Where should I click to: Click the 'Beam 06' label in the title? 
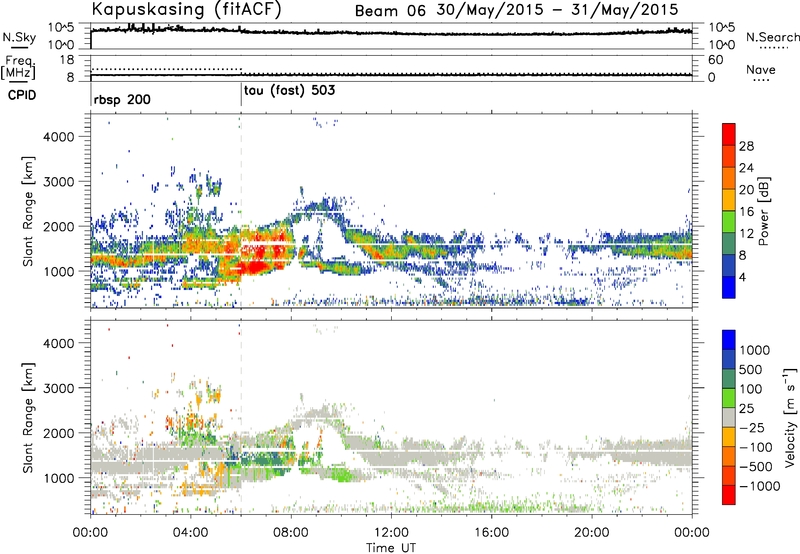tap(390, 11)
